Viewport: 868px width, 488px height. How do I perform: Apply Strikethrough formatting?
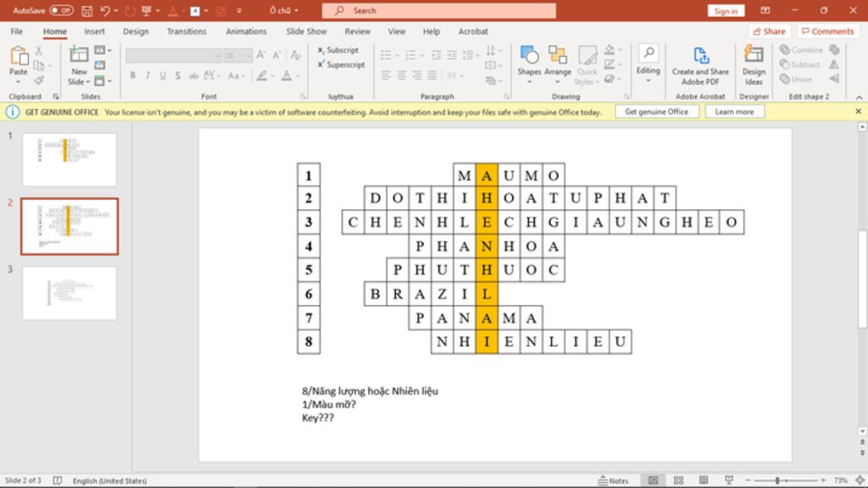point(193,75)
